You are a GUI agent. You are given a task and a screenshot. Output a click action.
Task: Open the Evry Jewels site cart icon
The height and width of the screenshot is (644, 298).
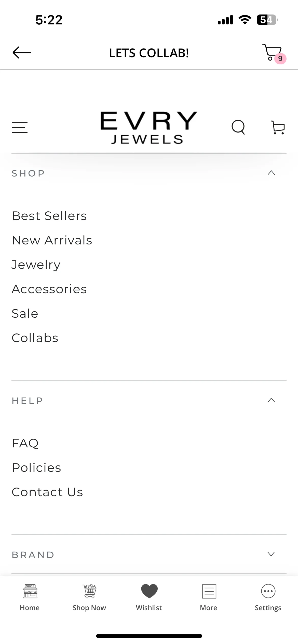point(278,127)
